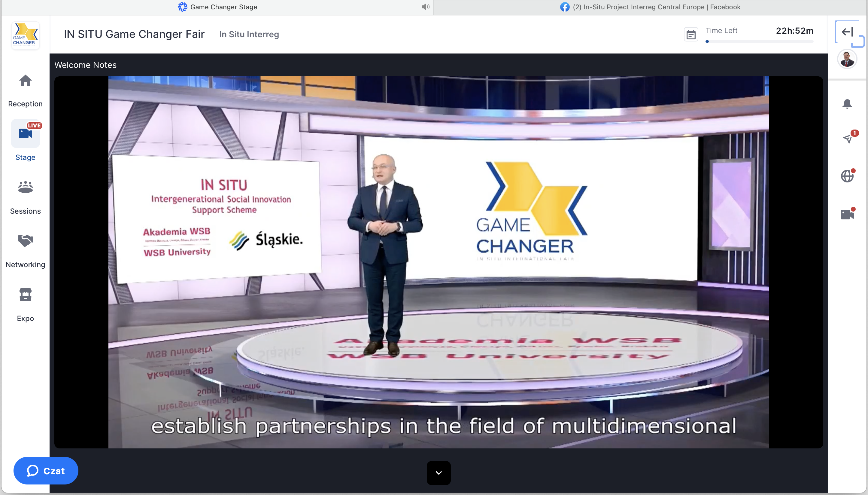
Task: Click the IN SITU Game Changer Fair title
Action: (x=134, y=34)
